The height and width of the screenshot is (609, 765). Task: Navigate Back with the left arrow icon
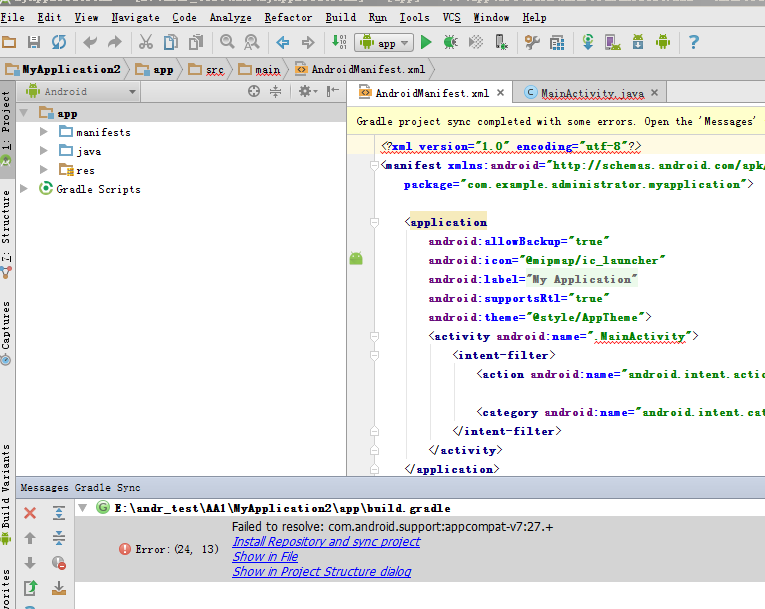(x=282, y=42)
